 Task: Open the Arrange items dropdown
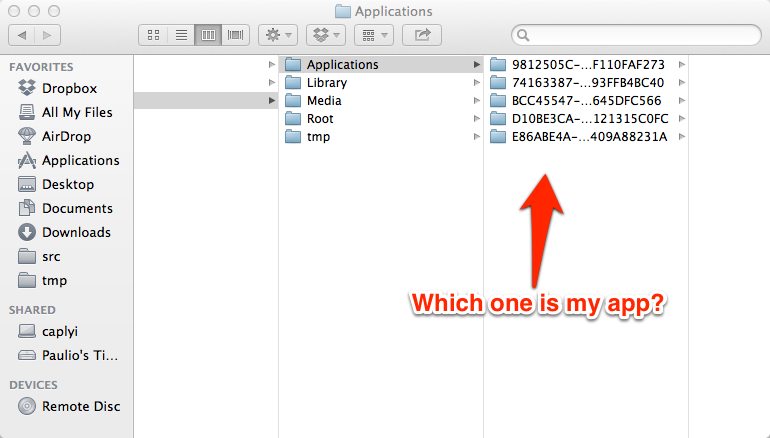(374, 35)
